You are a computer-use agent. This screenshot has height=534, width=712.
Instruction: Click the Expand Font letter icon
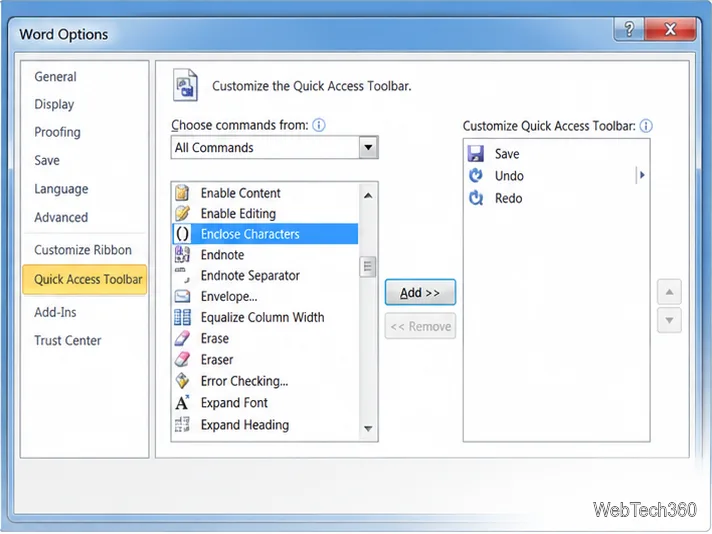click(x=182, y=402)
